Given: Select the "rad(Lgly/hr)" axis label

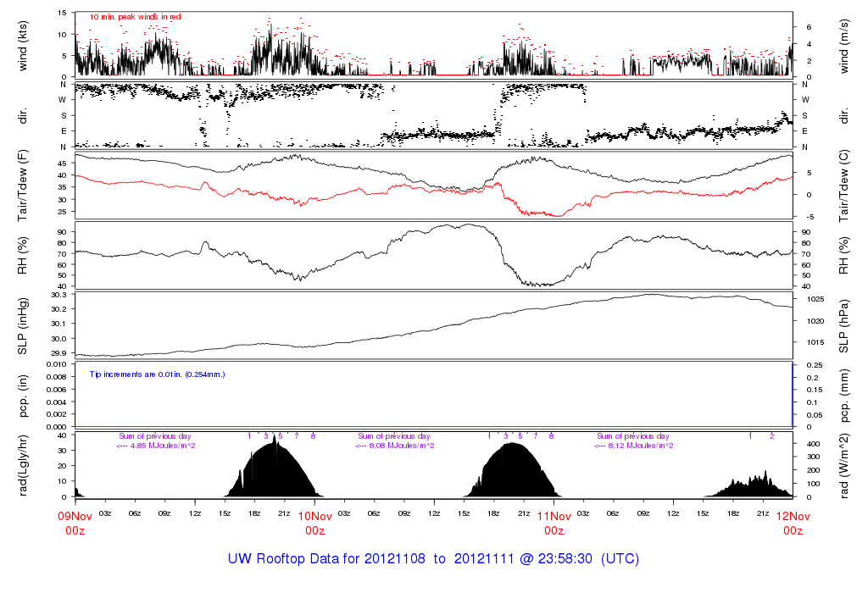Looking at the screenshot, I should [x=23, y=465].
